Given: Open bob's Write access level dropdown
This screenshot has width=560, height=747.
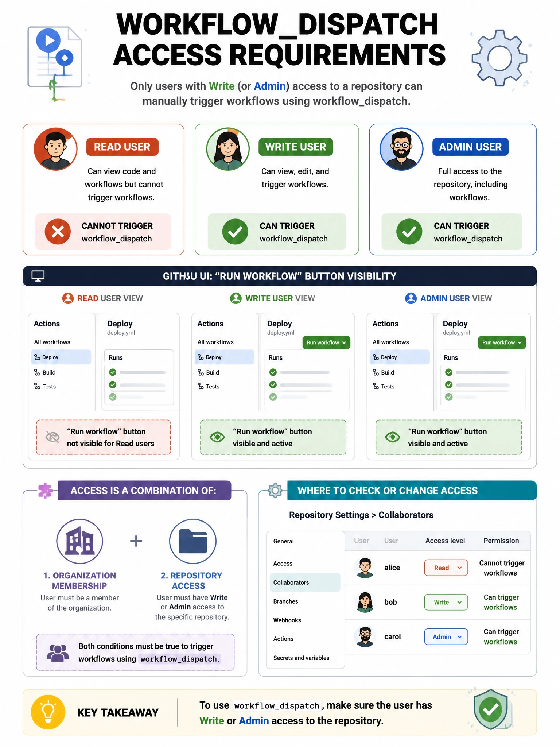Looking at the screenshot, I should pos(446,602).
